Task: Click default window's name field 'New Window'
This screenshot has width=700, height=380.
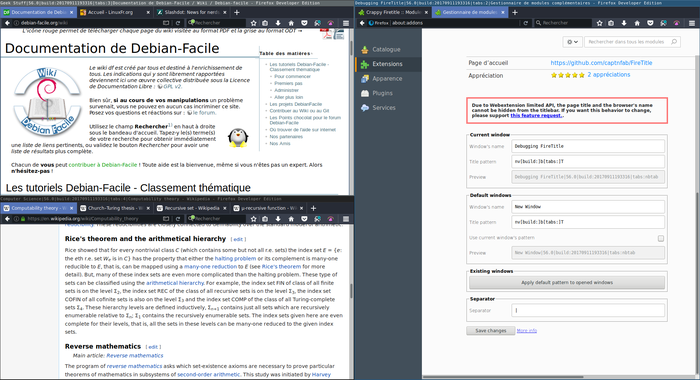Action: coord(588,207)
